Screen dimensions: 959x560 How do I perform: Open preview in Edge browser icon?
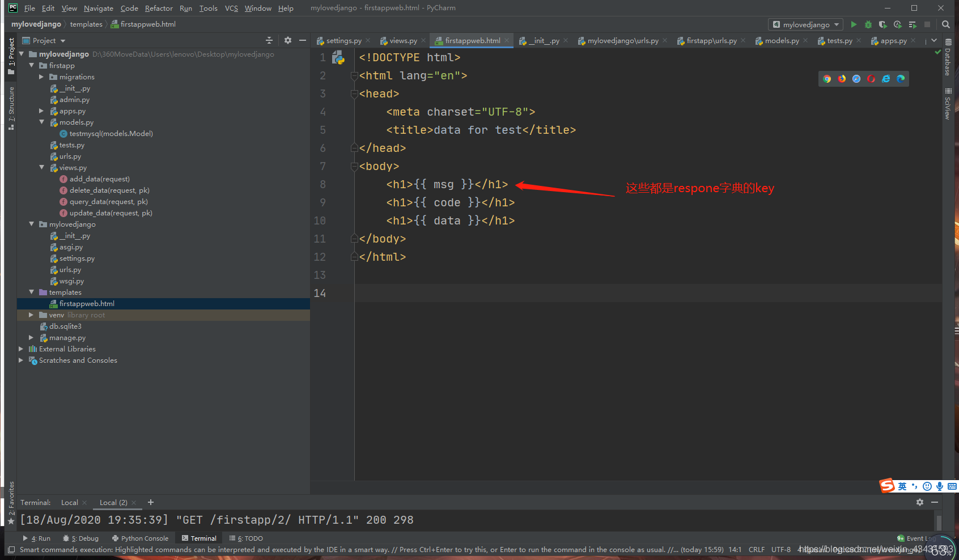901,79
